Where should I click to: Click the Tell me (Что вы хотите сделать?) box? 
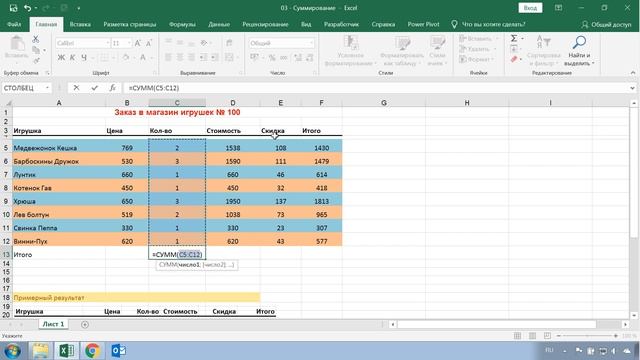click(489, 24)
